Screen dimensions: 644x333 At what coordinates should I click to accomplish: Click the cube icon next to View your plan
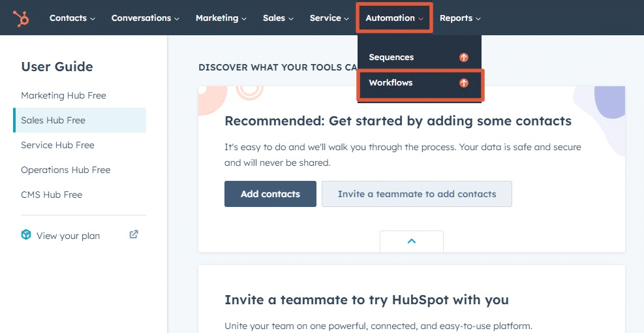coord(26,235)
